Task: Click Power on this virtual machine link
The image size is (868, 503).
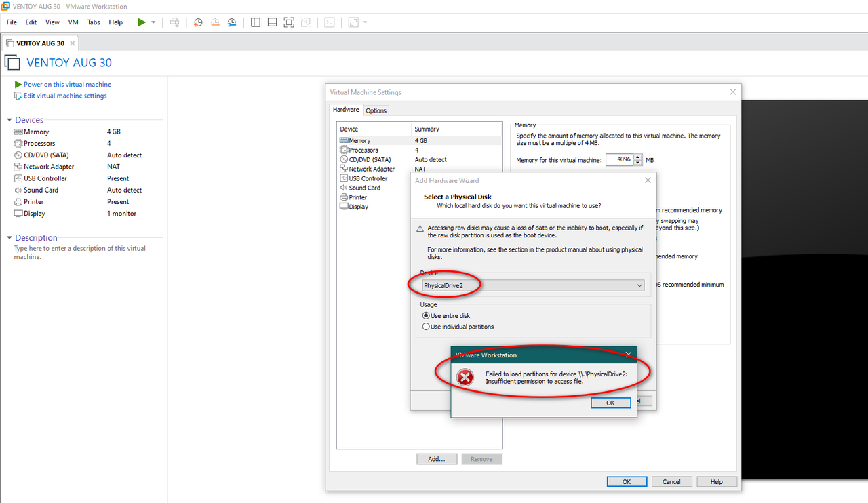Action: (x=67, y=85)
